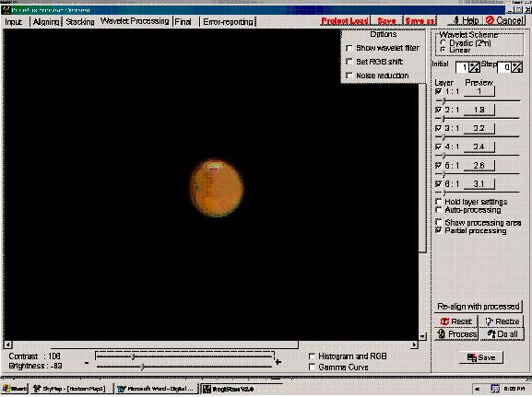Click layer 1 preview button
This screenshot has height=397, width=532.
[479, 91]
